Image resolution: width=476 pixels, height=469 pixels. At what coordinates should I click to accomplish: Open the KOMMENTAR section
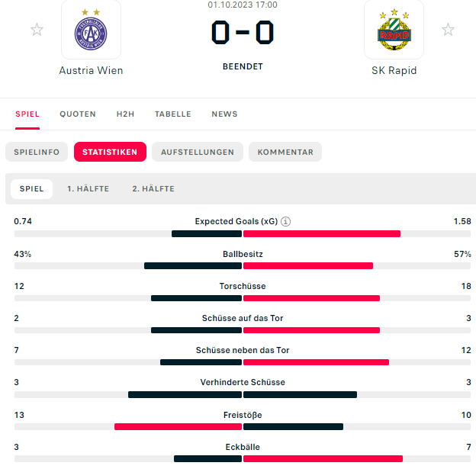click(285, 152)
